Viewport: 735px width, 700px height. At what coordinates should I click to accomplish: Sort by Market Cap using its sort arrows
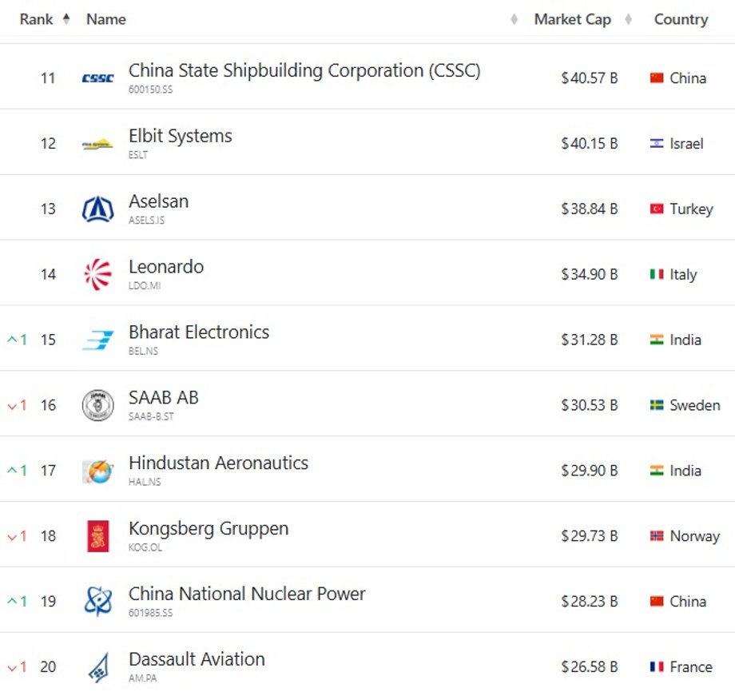point(628,19)
